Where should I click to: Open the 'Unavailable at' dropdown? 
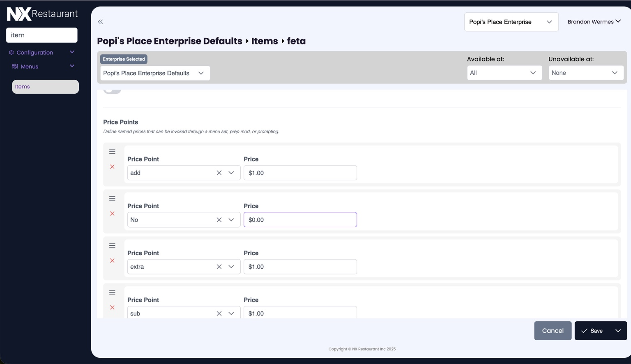coord(585,73)
